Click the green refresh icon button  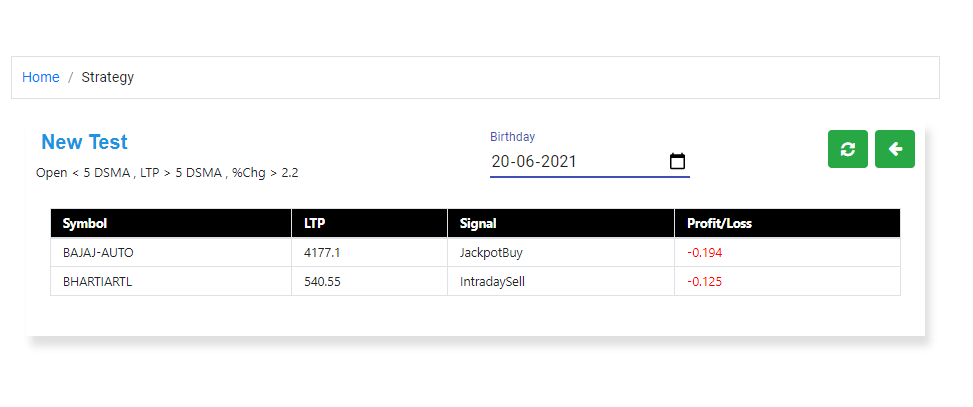pyautogui.click(x=848, y=149)
